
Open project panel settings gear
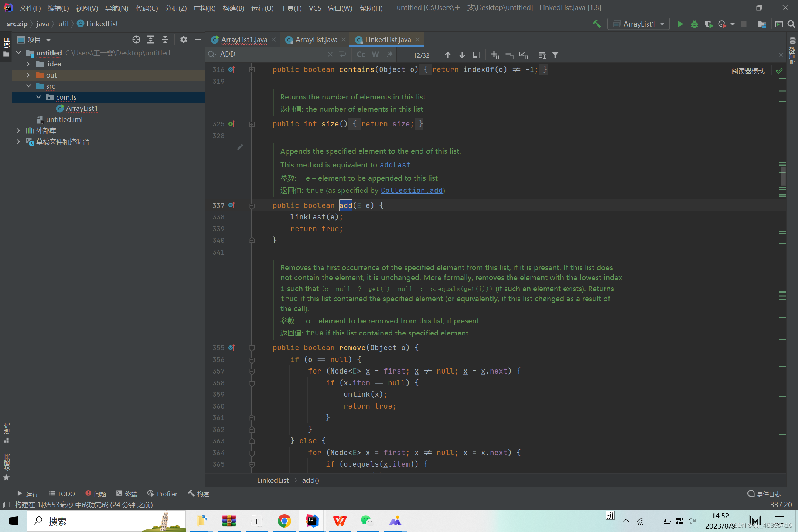pyautogui.click(x=184, y=40)
